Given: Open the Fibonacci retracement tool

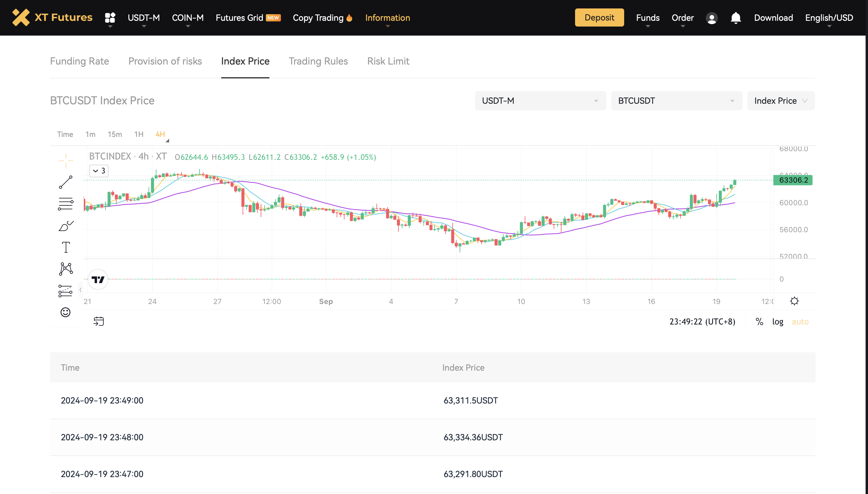Looking at the screenshot, I should (x=65, y=203).
